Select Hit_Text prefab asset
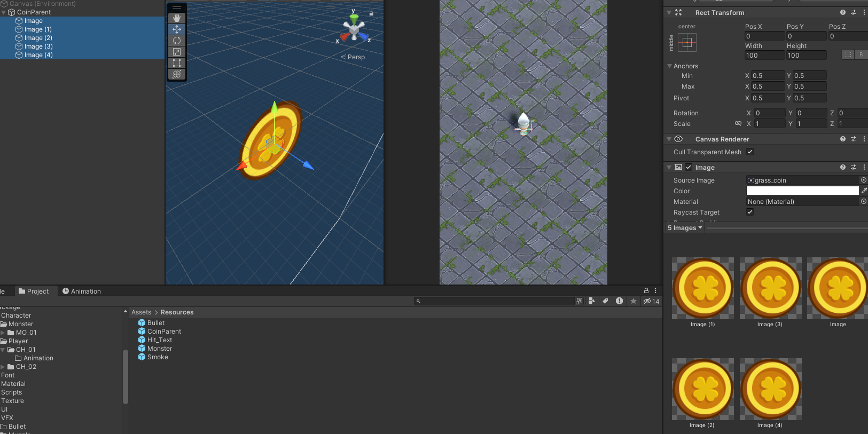The width and height of the screenshot is (868, 434). pos(155,340)
